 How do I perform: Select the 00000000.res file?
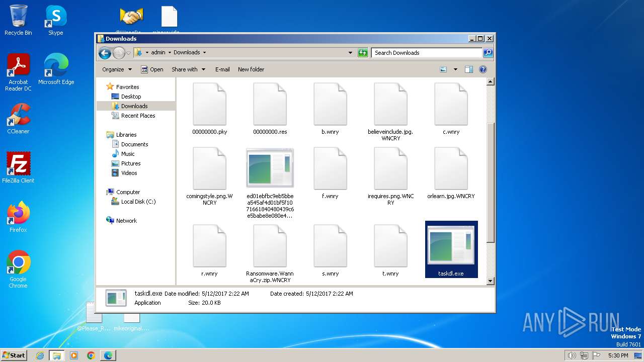(270, 109)
